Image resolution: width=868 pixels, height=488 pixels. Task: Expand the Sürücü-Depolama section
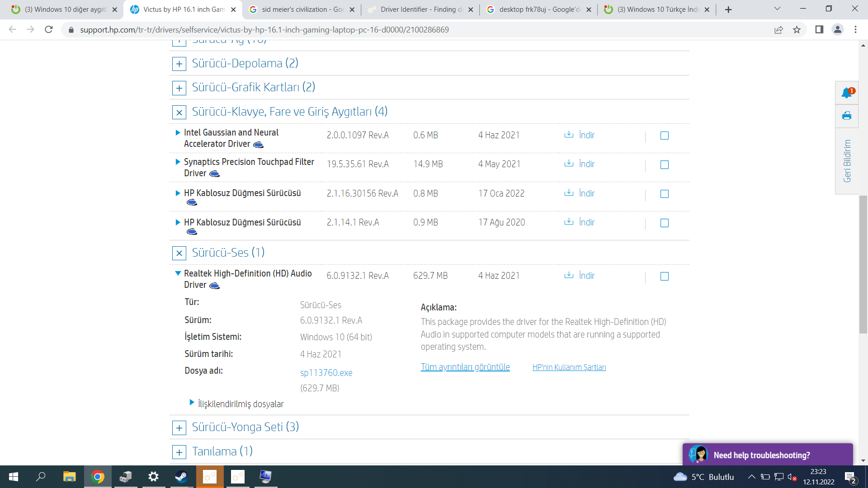pos(179,64)
